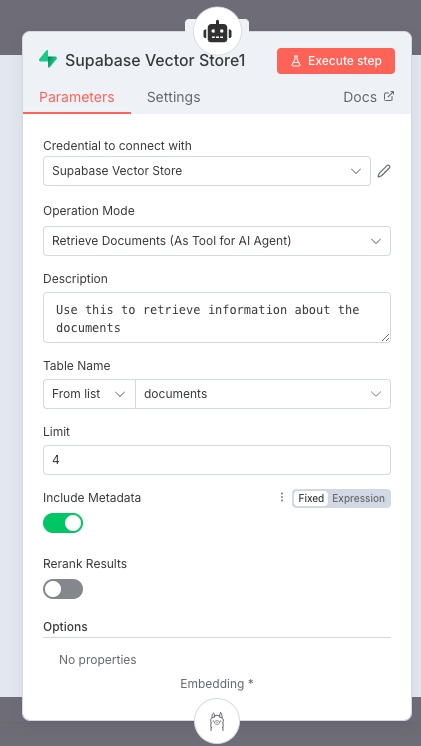This screenshot has height=746, width=421.
Task: Click the external link icon beside Docs
Action: point(389,97)
